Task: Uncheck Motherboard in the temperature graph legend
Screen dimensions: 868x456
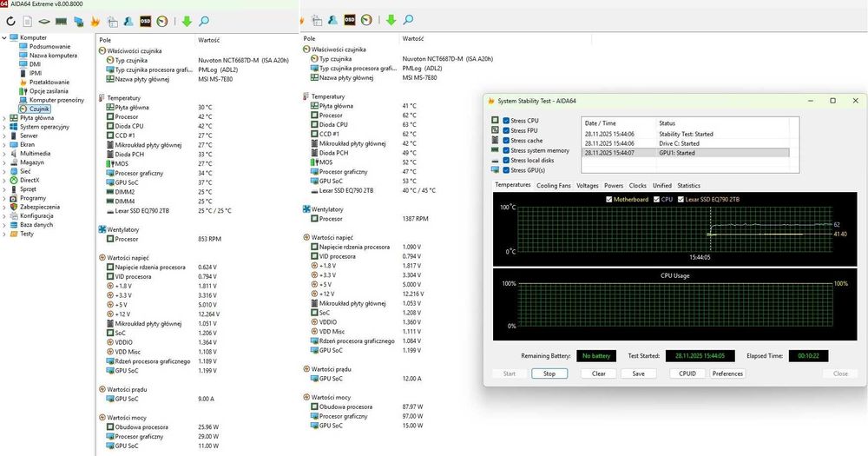Action: tap(609, 200)
